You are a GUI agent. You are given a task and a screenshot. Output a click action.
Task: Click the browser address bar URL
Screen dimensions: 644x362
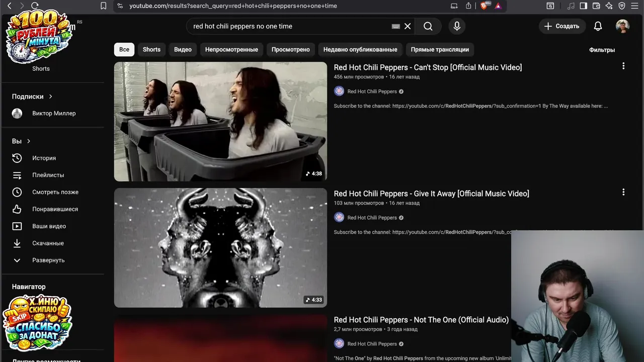233,6
